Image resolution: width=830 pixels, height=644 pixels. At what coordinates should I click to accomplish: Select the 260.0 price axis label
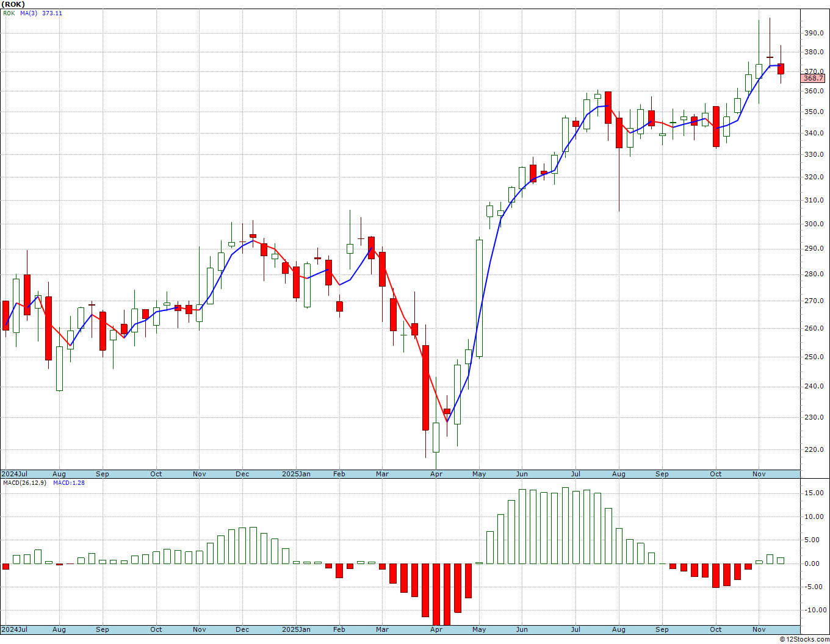(814, 328)
